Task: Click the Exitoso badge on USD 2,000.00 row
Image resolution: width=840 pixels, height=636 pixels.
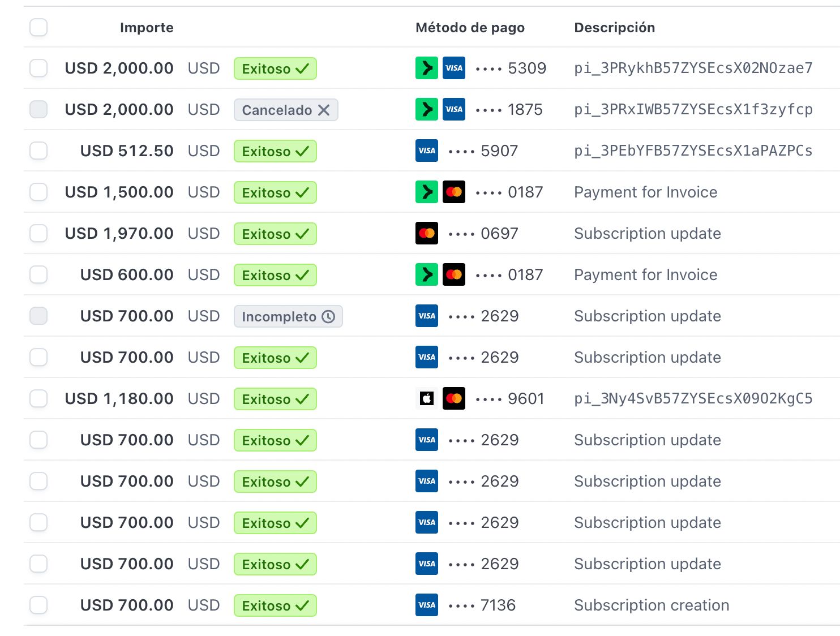Action: pyautogui.click(x=275, y=68)
